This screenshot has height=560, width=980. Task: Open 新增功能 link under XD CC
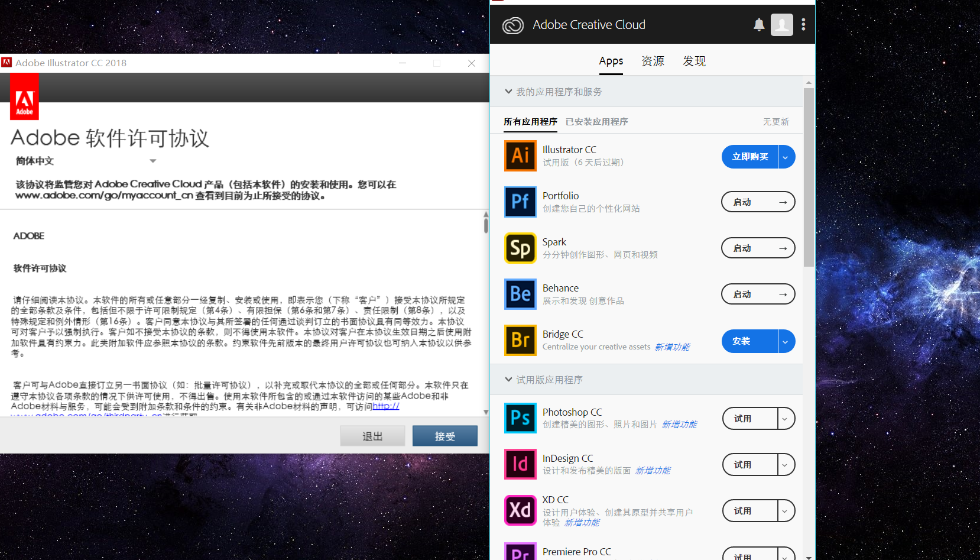pos(582,523)
